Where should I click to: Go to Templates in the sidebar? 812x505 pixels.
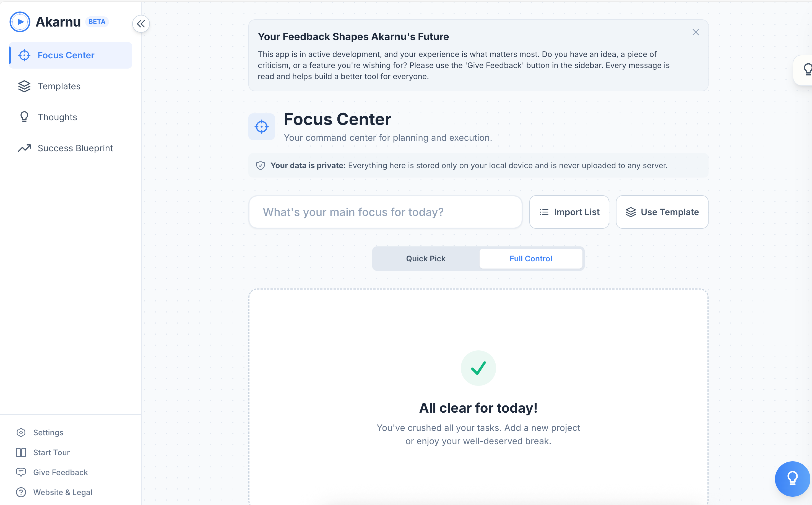(59, 86)
